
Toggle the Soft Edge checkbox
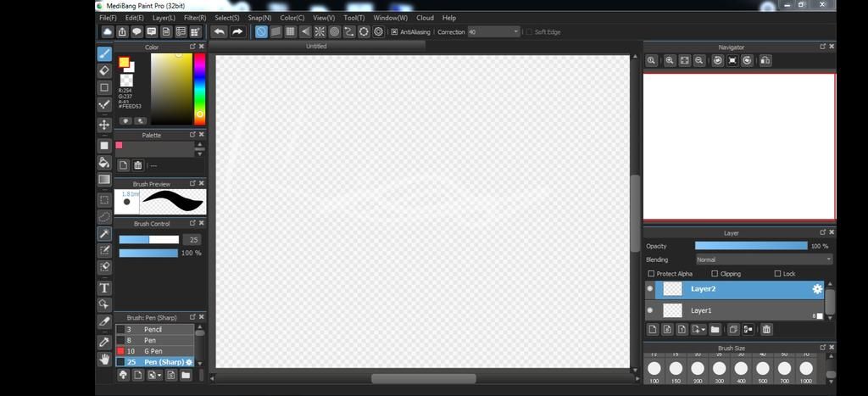tap(529, 32)
